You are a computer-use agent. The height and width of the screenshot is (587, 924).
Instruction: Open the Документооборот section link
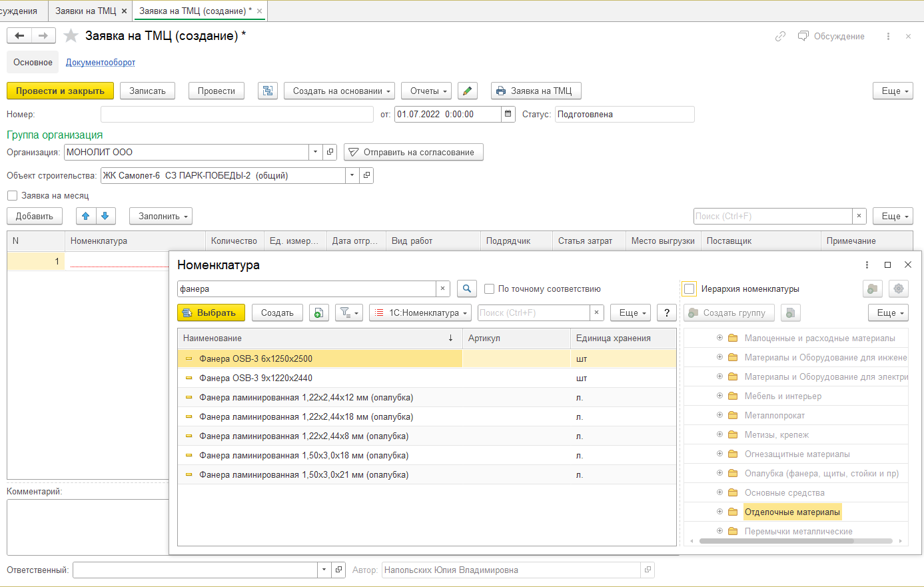100,63
